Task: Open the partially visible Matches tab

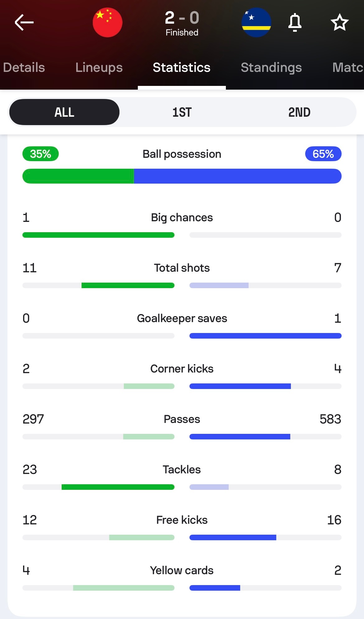Action: coord(348,68)
